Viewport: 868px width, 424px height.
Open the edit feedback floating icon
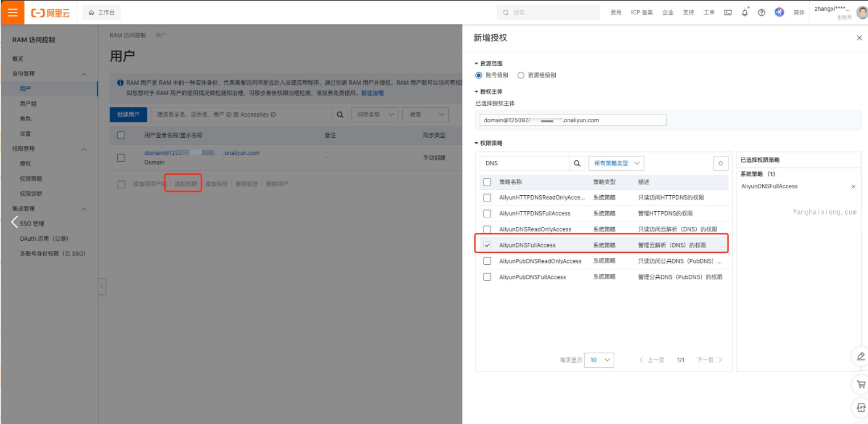[x=861, y=356]
